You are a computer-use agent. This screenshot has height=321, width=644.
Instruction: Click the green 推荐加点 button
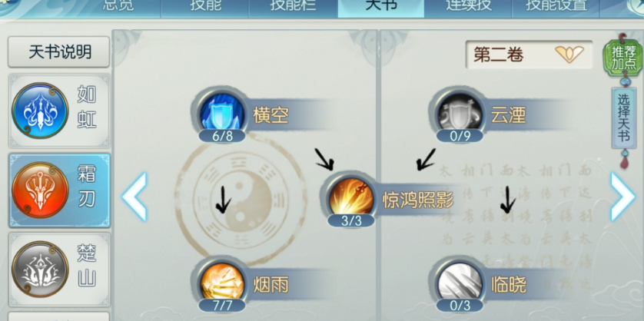(x=624, y=58)
